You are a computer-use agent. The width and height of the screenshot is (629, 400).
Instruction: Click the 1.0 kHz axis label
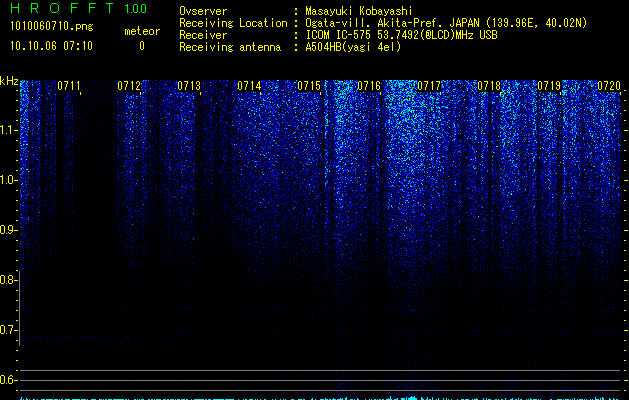(x=8, y=180)
